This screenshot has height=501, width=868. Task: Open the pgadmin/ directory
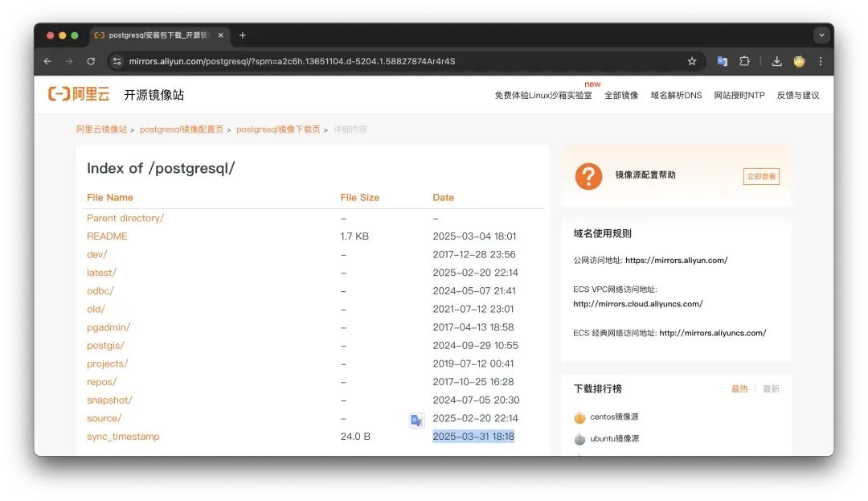108,328
